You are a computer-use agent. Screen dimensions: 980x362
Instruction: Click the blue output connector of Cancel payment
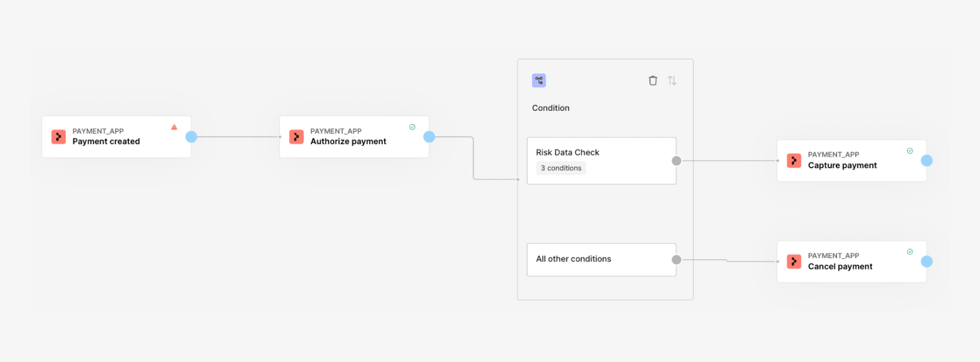927,261
